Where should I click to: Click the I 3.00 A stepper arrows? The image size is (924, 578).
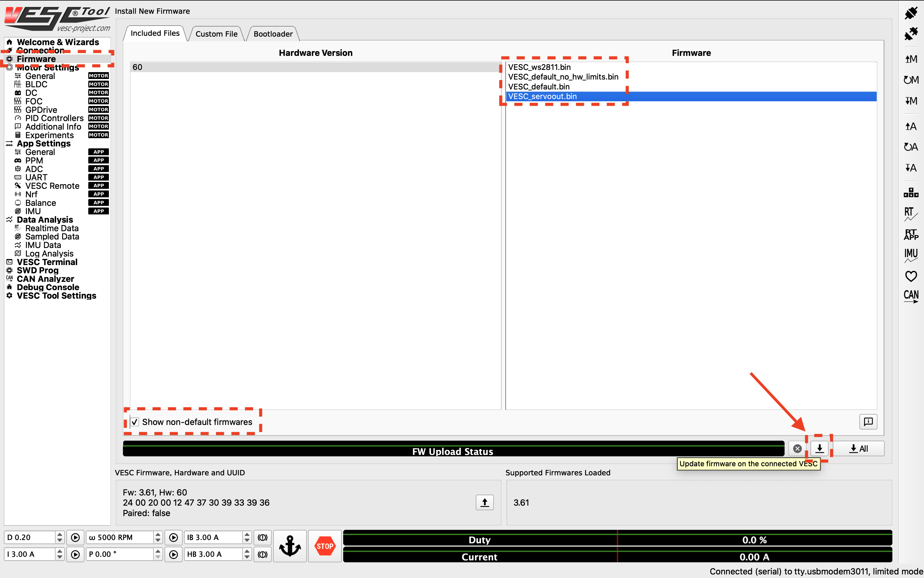tap(60, 554)
